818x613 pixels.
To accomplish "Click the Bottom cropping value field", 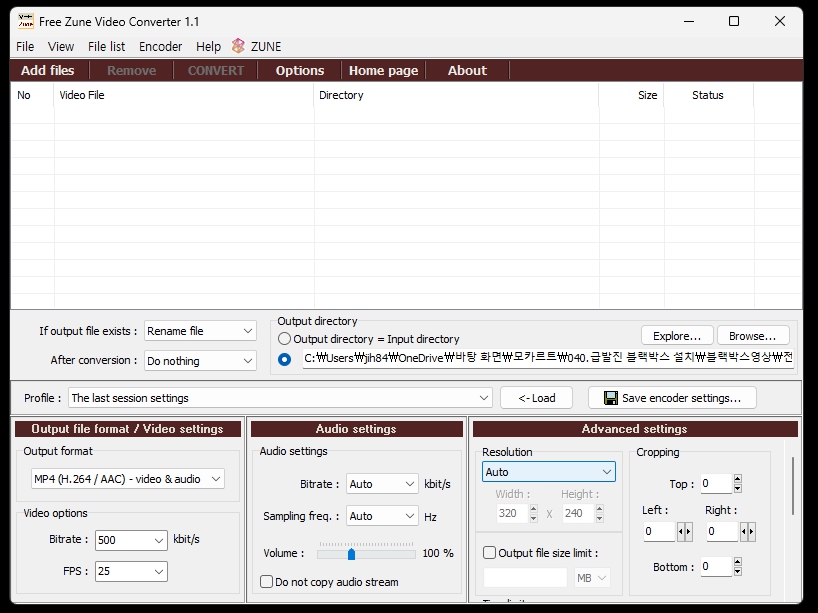I will coord(716,567).
